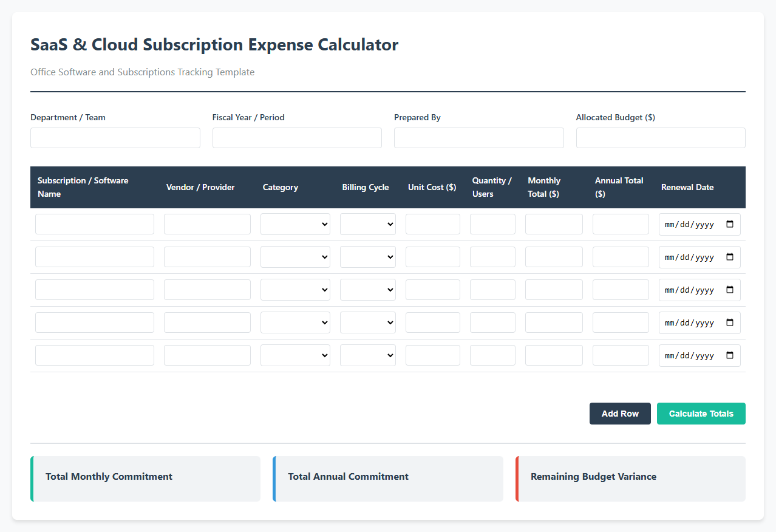Click first row's Annual Total ($) input

(x=621, y=224)
